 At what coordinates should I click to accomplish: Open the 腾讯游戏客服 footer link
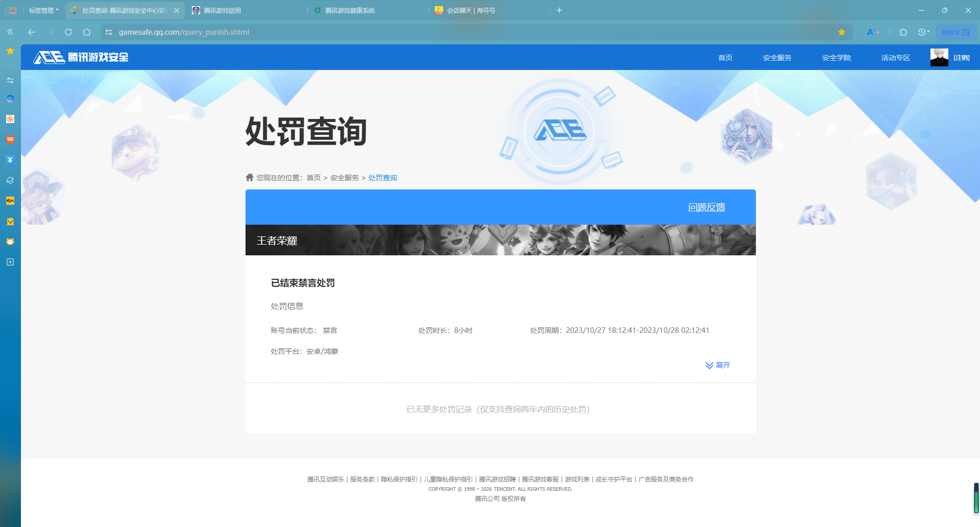point(540,479)
